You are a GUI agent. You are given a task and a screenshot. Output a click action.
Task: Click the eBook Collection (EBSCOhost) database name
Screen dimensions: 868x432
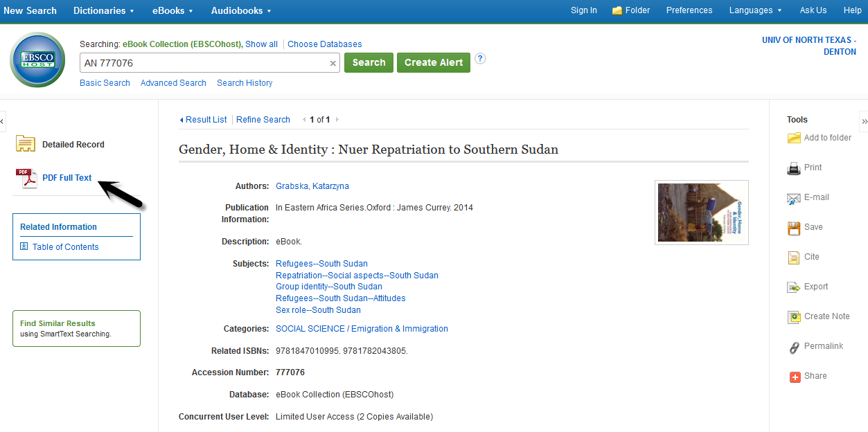(335, 395)
